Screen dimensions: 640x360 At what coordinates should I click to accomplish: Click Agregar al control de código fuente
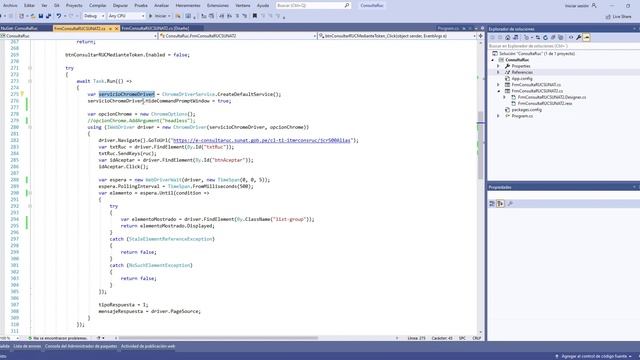click(x=593, y=356)
